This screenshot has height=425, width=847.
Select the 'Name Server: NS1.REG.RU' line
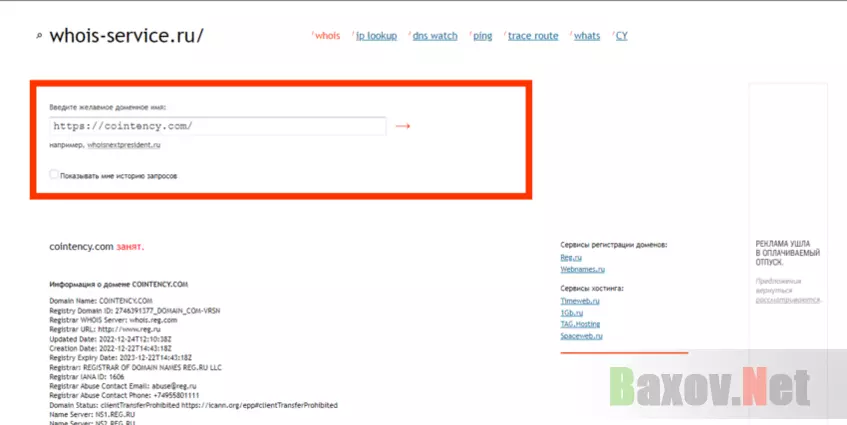tap(92, 414)
